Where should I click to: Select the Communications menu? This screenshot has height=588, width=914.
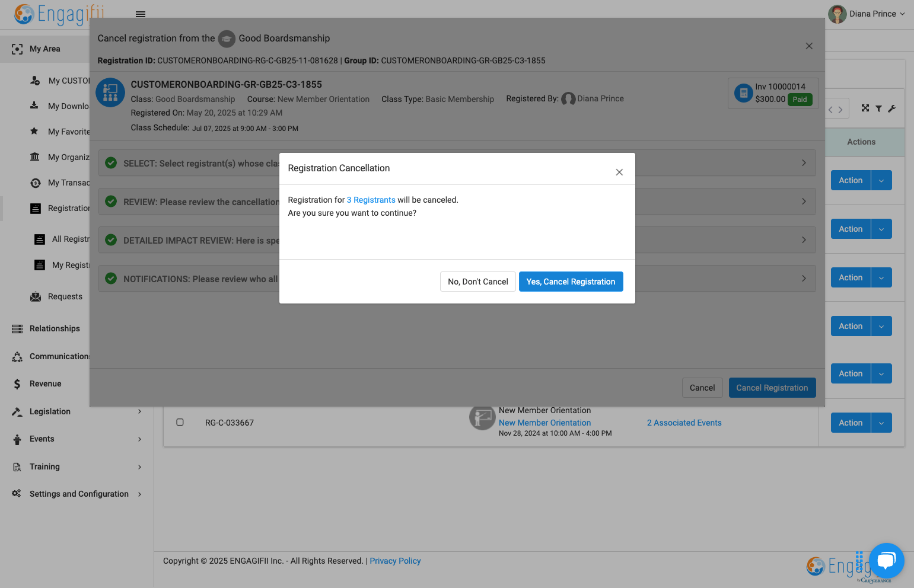point(59,356)
